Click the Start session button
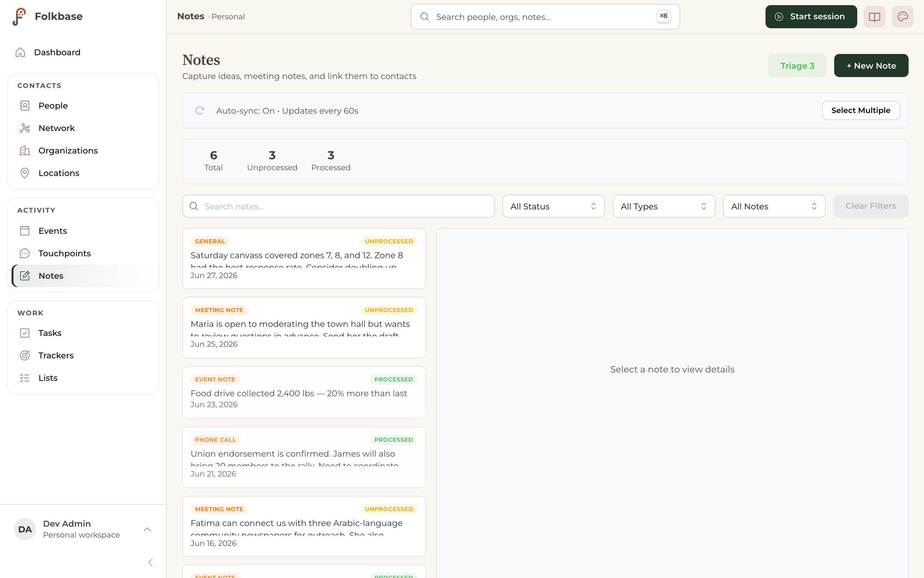This screenshot has height=578, width=924. (x=811, y=17)
